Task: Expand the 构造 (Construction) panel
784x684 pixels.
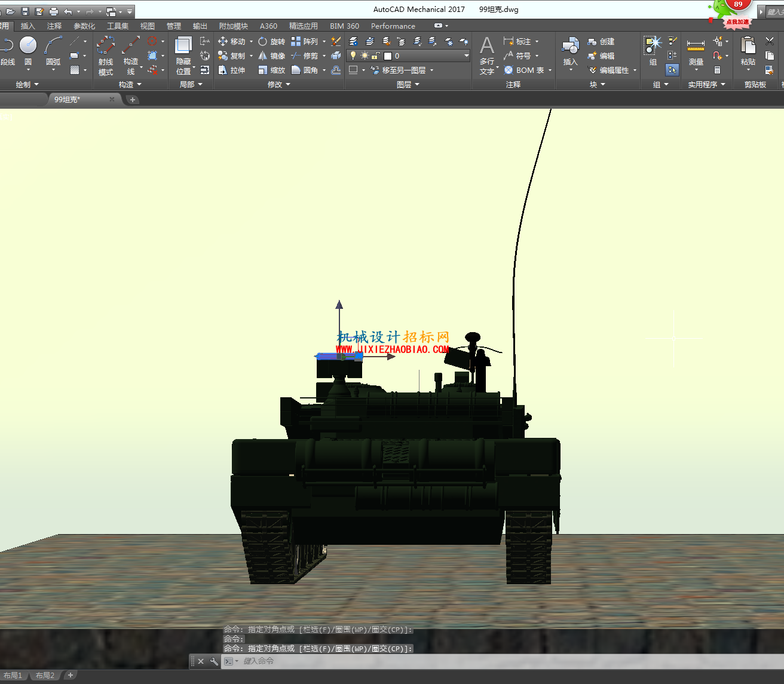Action: (130, 85)
